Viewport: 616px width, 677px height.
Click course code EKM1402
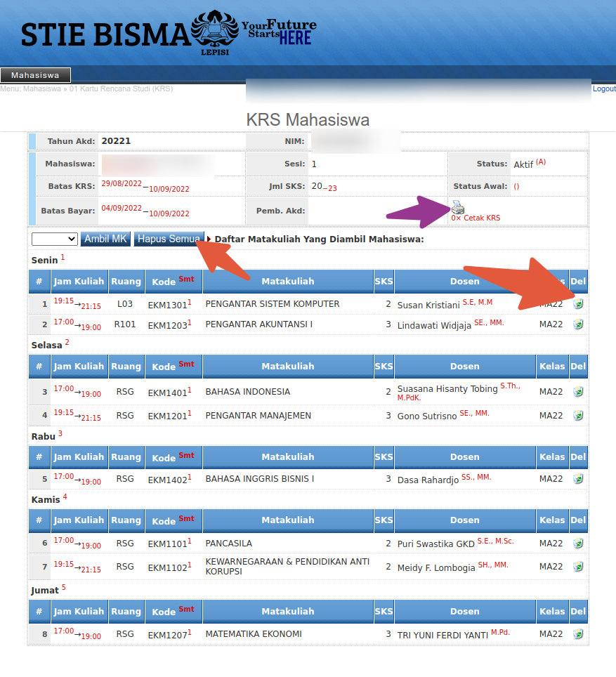(167, 480)
